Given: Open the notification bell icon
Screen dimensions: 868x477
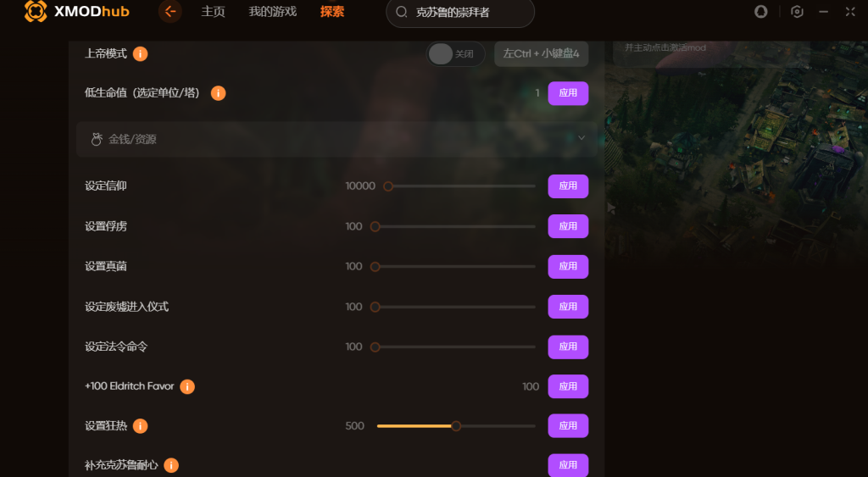Looking at the screenshot, I should point(760,12).
